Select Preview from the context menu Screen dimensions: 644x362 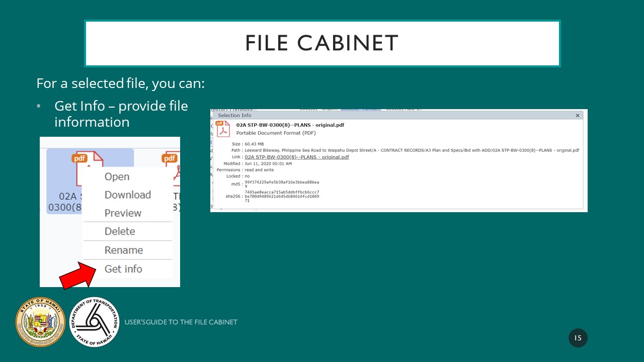[x=123, y=213]
